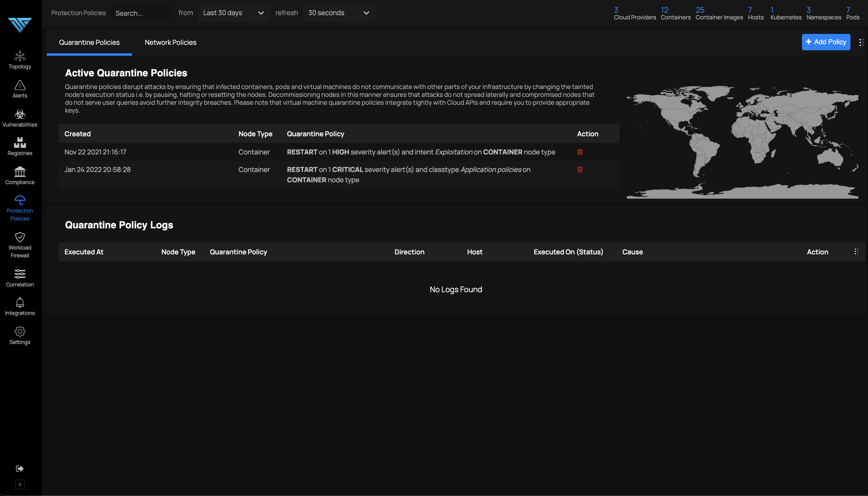Open the column options in logs table header
Image resolution: width=868 pixels, height=496 pixels.
pyautogui.click(x=856, y=251)
